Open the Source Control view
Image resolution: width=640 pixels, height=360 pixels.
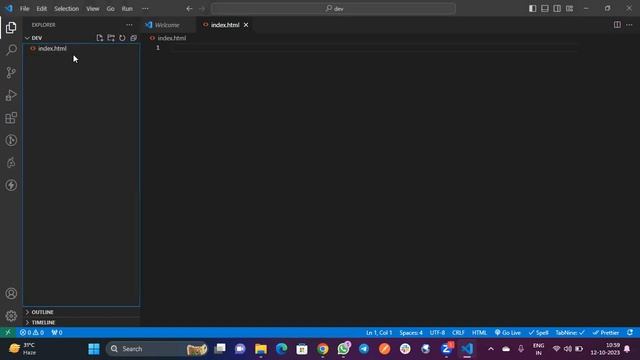pyautogui.click(x=11, y=73)
